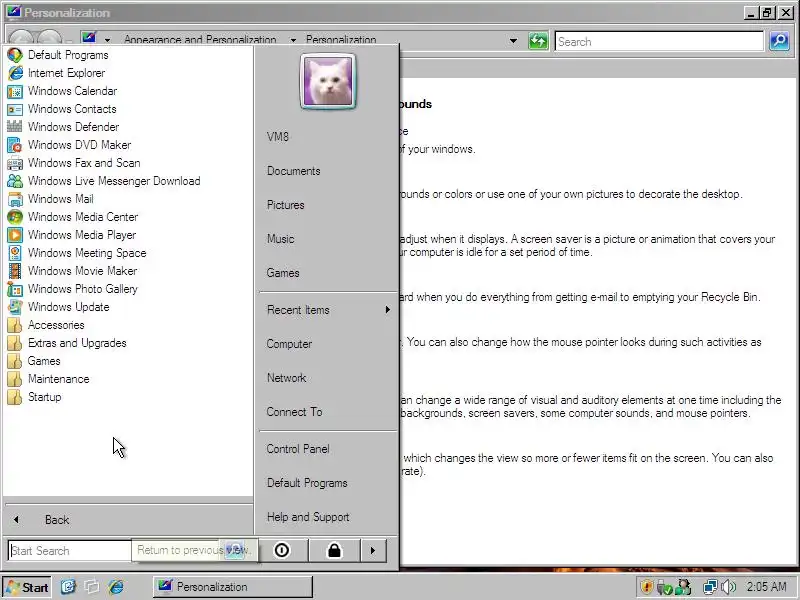
Task: Open Windows DVD Maker icon
Action: 15,145
